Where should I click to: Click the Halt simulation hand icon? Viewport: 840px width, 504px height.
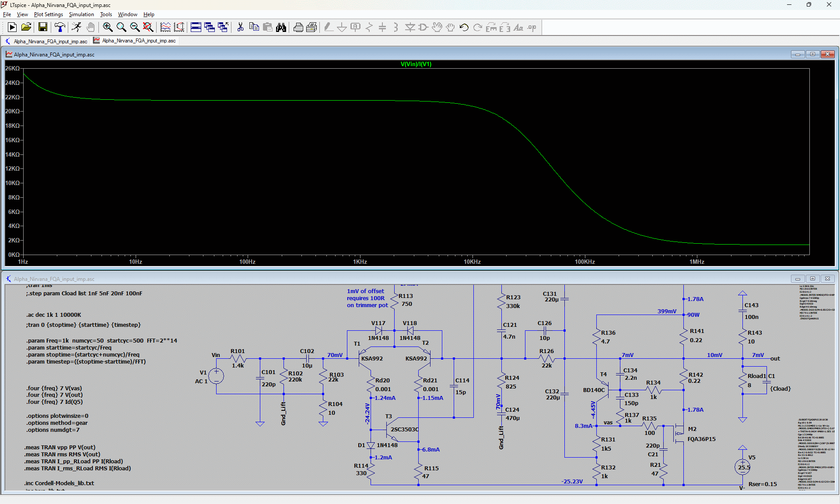pyautogui.click(x=90, y=27)
